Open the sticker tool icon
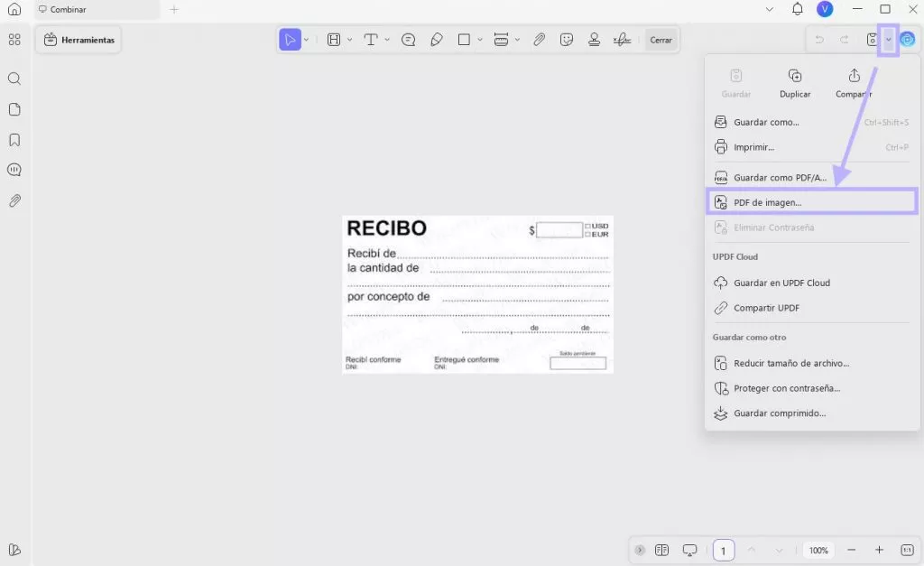This screenshot has width=924, height=566. click(567, 40)
